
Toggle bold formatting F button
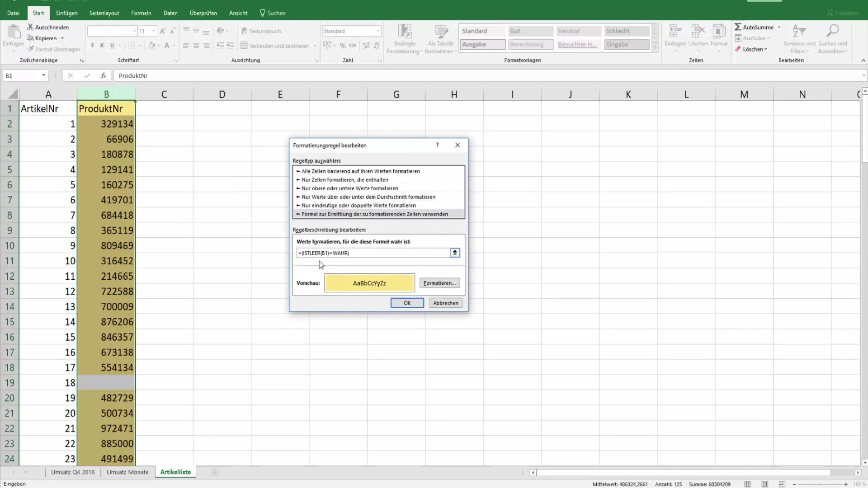click(x=93, y=46)
